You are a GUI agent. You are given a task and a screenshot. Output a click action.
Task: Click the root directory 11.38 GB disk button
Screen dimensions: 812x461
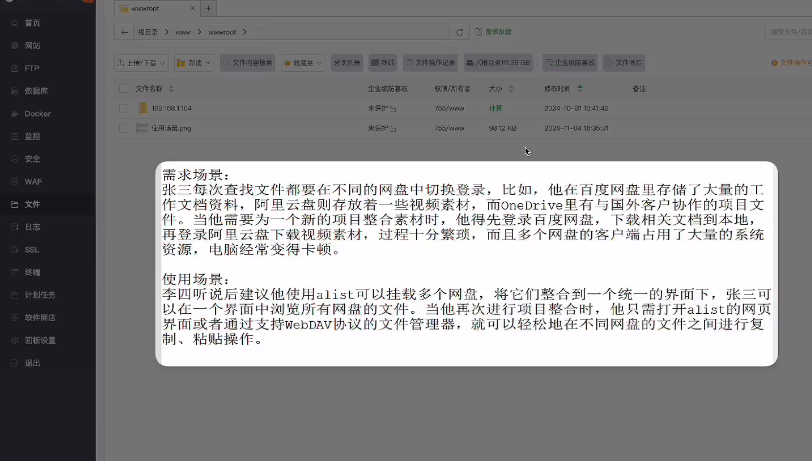pos(498,63)
